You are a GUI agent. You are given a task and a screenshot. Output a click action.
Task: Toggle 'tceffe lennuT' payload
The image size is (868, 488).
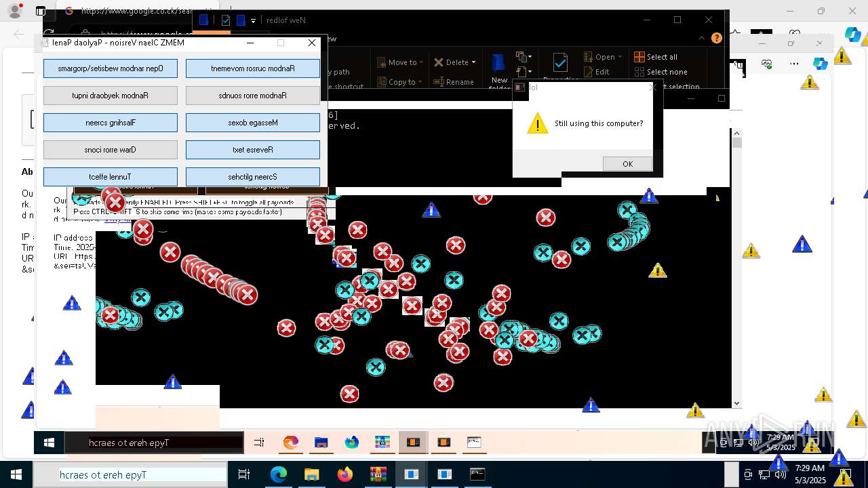point(111,177)
